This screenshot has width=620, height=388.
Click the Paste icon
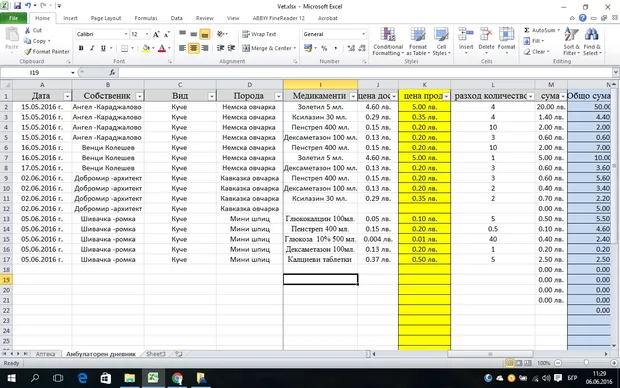pos(11,35)
